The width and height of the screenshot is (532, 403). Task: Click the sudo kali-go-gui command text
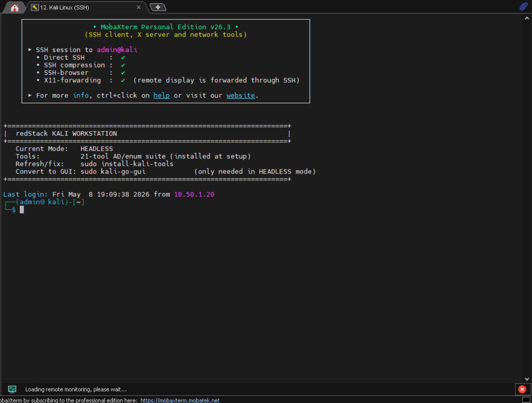coord(113,171)
